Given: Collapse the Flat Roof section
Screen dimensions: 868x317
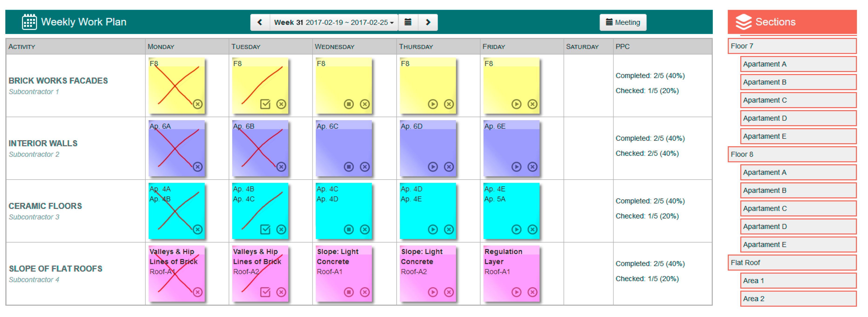Looking at the screenshot, I should pos(791,263).
